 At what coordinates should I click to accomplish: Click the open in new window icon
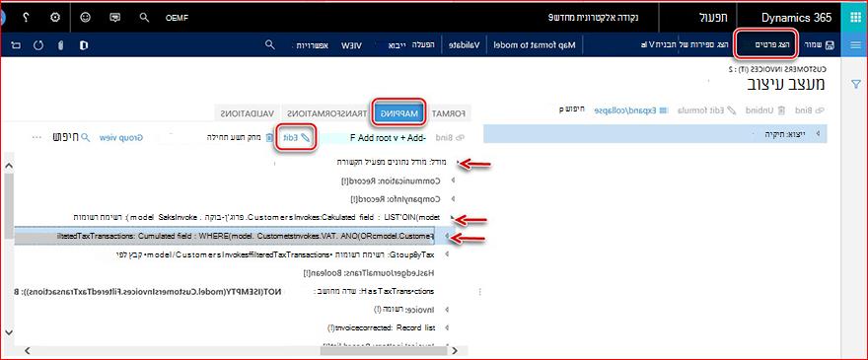point(16,44)
